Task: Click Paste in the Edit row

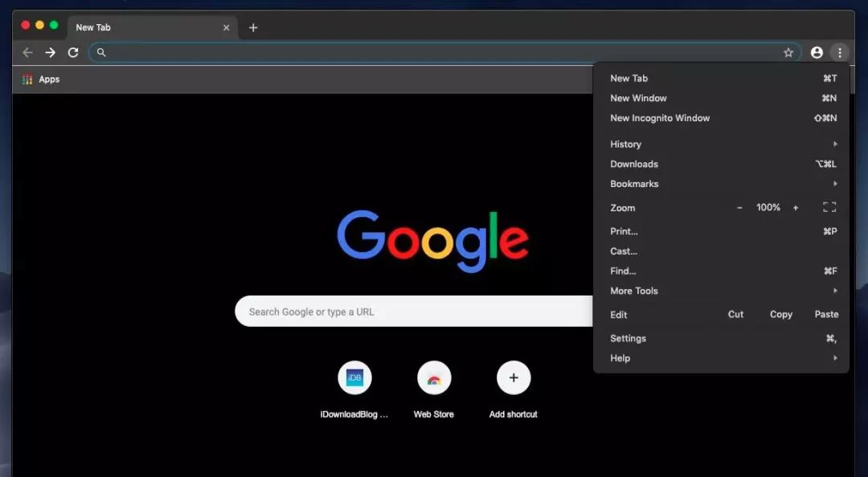Action: (826, 314)
